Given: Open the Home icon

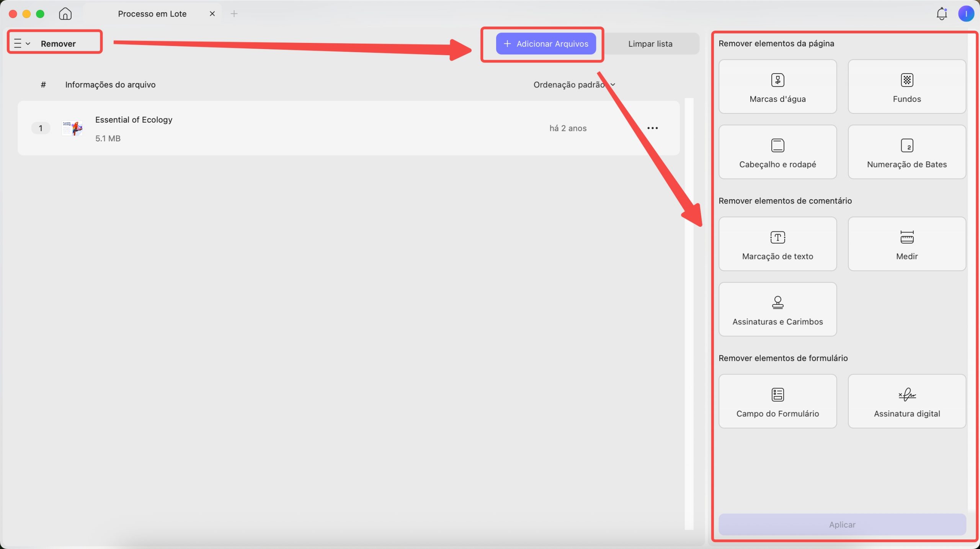Looking at the screenshot, I should [65, 14].
